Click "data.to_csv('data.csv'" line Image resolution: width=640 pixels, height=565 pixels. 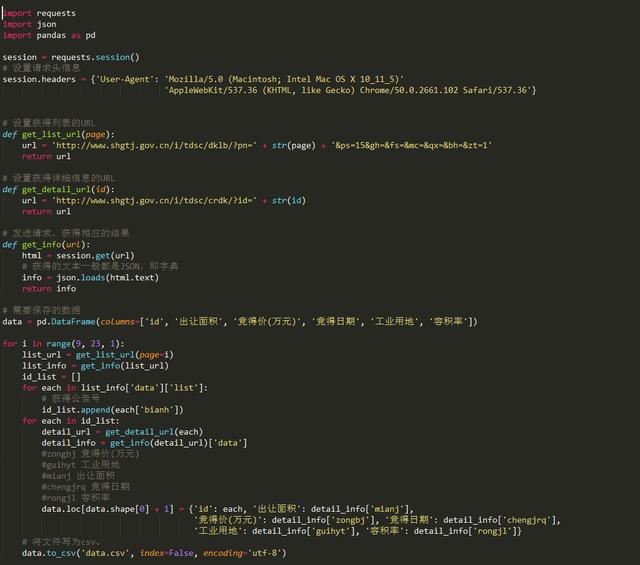pyautogui.click(x=154, y=553)
